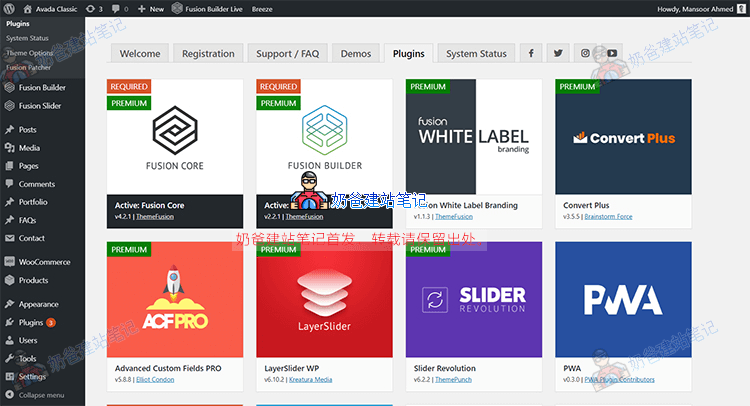Image resolution: width=750 pixels, height=406 pixels.
Task: Open the Instagram icon tab
Action: tap(585, 53)
